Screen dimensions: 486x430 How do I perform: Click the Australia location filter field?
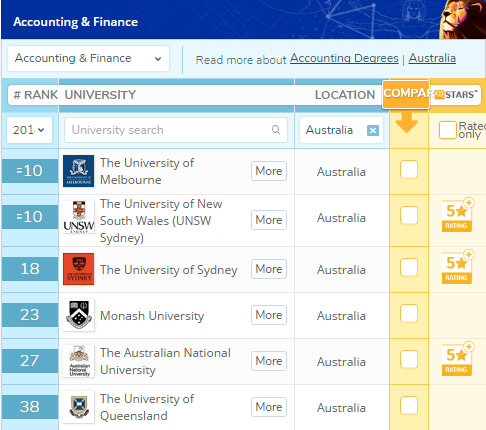coord(341,130)
